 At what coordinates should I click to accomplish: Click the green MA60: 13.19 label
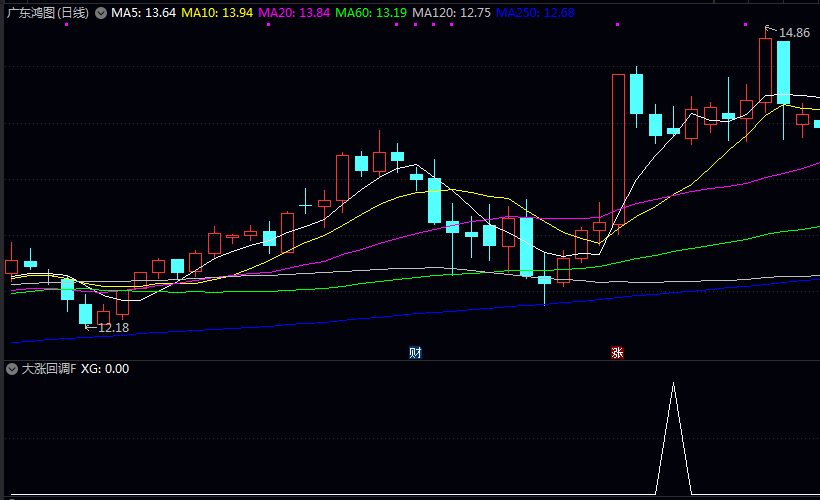click(x=371, y=13)
